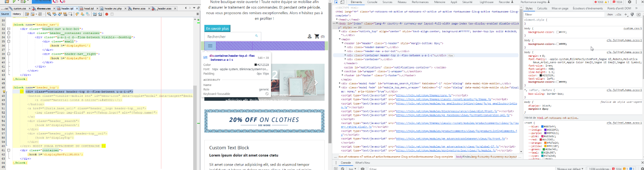The width and height of the screenshot is (644, 170).
Task: Click the Find Selection magnifier icon in editor toolbar
Action: point(49,14)
